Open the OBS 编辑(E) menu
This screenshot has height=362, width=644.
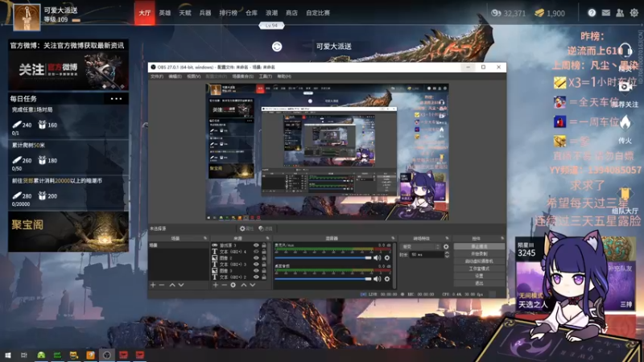tap(175, 76)
